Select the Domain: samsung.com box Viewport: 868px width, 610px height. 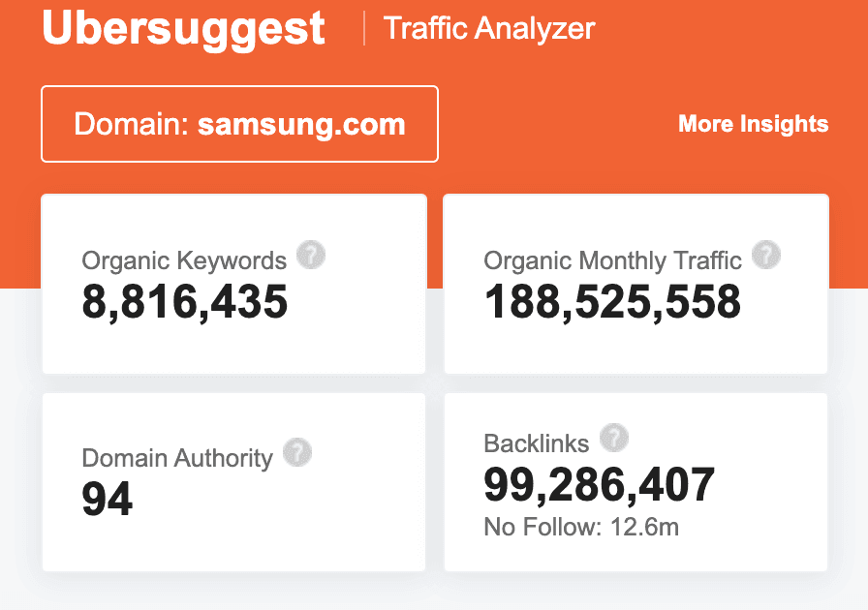pyautogui.click(x=239, y=124)
